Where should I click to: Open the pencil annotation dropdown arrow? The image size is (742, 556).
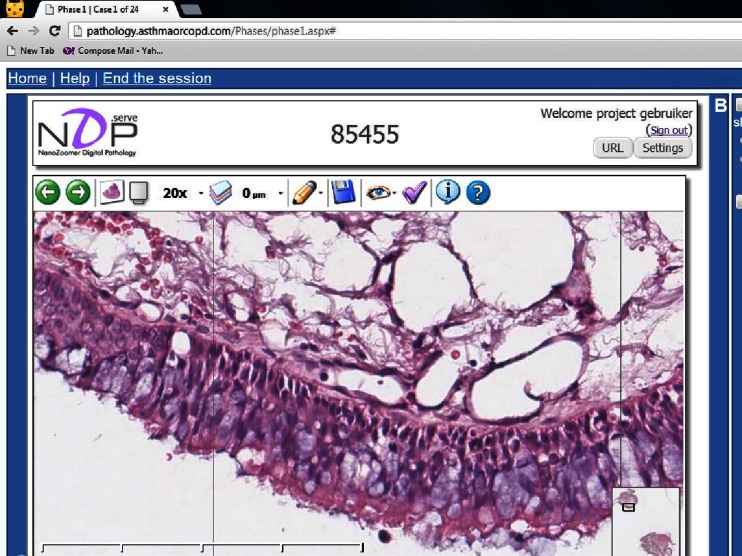pos(321,193)
